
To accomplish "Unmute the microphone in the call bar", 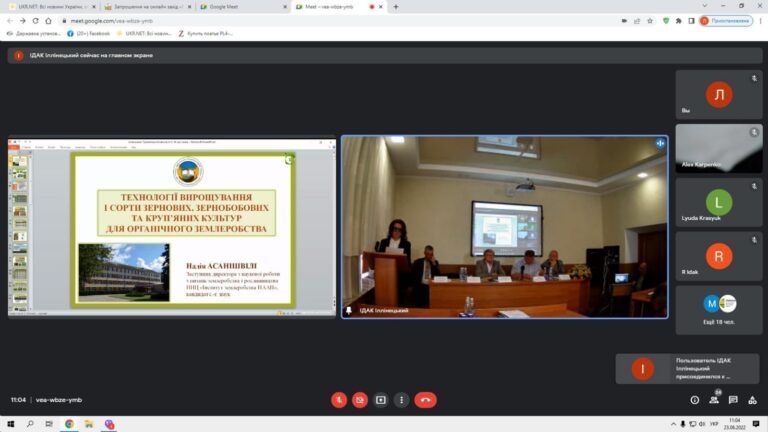I will click(339, 400).
